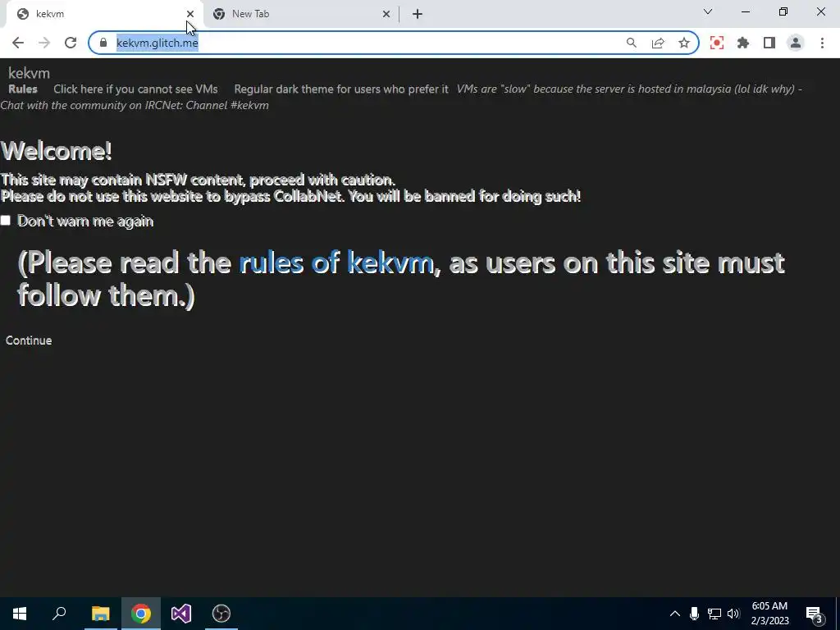Bookmark this tab with the star
The image size is (840, 630).
pos(684,43)
